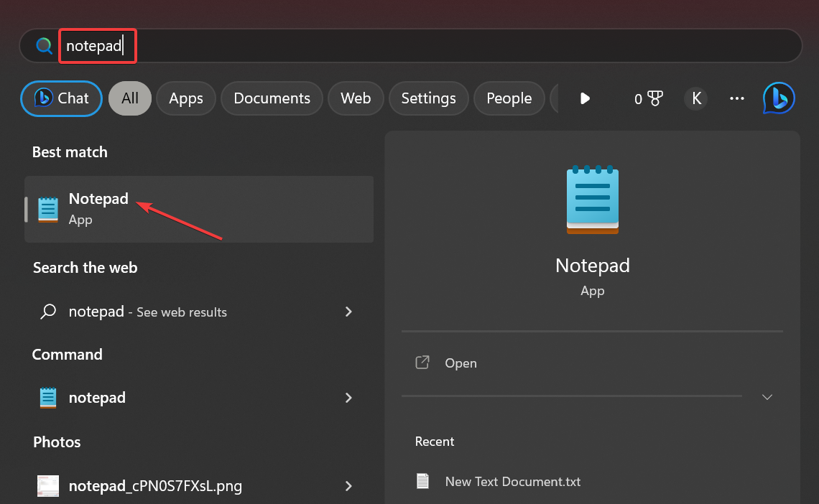Screen dimensions: 819x504
Task: Open the notepad_cPN0S7FXsL.png photo thumbnail
Action: click(48, 486)
